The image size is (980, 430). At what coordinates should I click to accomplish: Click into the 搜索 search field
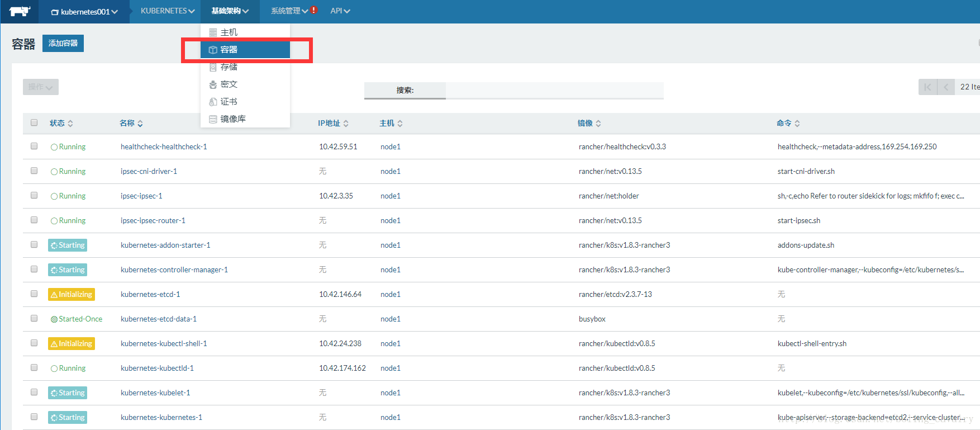(x=554, y=90)
